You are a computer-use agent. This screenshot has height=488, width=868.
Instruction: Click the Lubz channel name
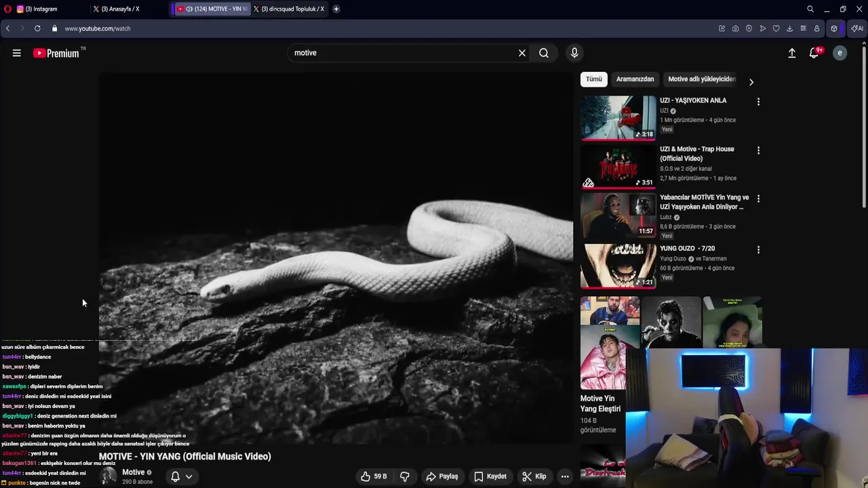click(x=665, y=218)
